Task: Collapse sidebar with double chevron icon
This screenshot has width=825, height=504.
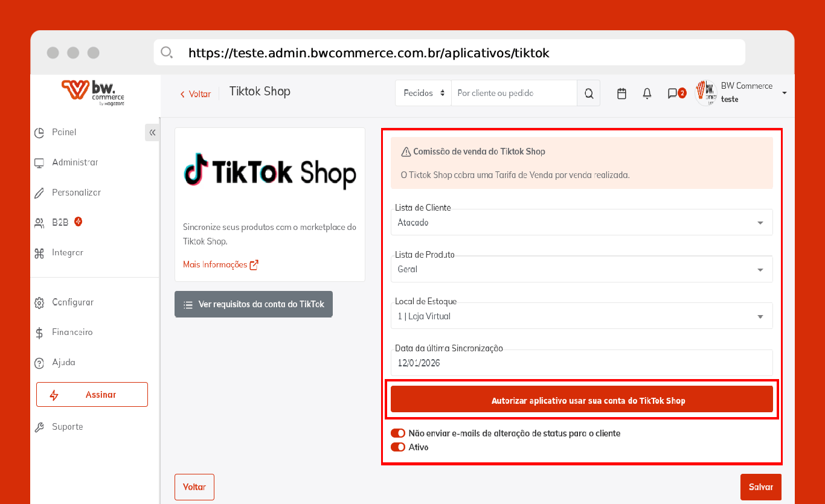Action: (152, 132)
